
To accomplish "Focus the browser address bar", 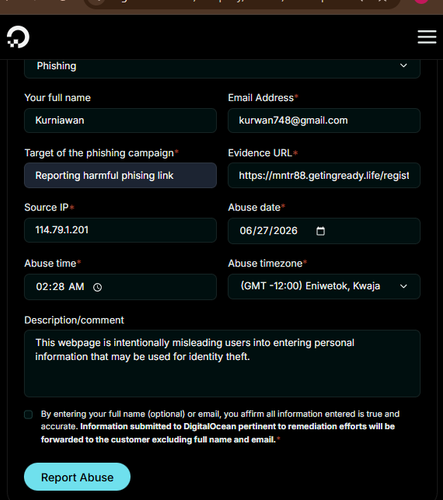I will click(x=242, y=3).
